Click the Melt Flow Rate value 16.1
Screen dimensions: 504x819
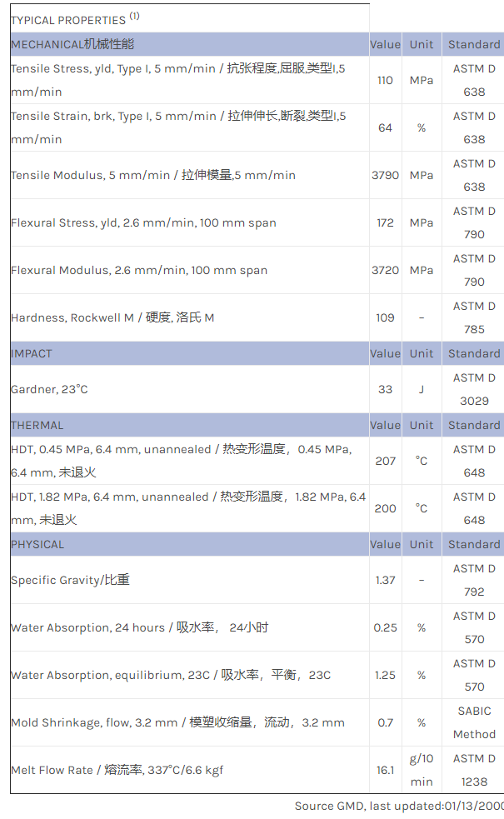pyautogui.click(x=385, y=770)
